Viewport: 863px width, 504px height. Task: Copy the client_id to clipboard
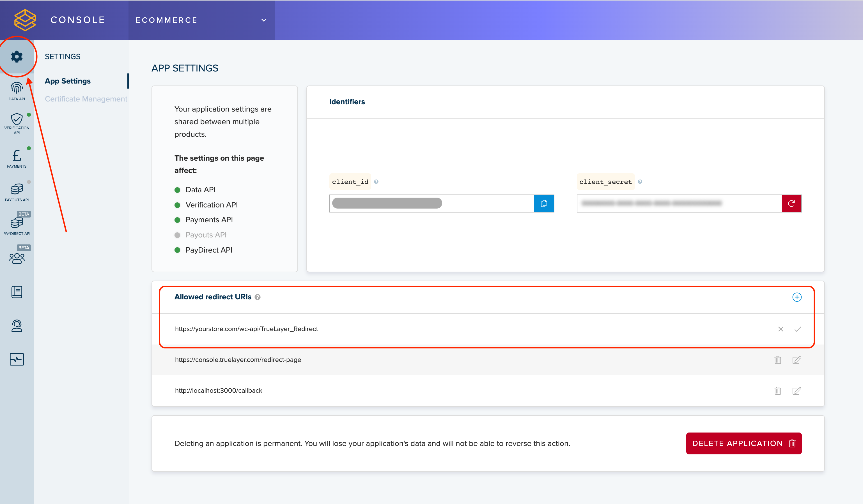(x=544, y=204)
